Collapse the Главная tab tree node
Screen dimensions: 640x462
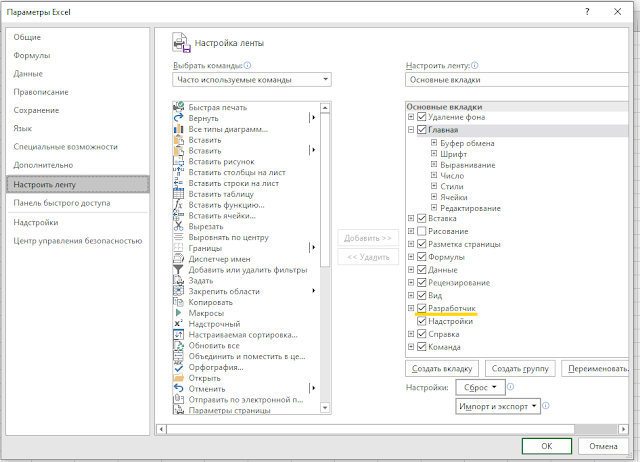(x=411, y=130)
